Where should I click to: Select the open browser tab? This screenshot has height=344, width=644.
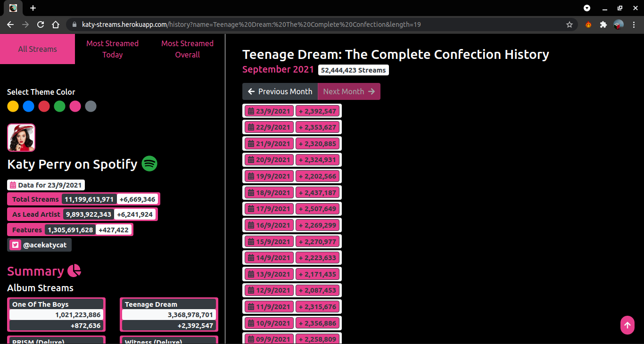(x=13, y=8)
